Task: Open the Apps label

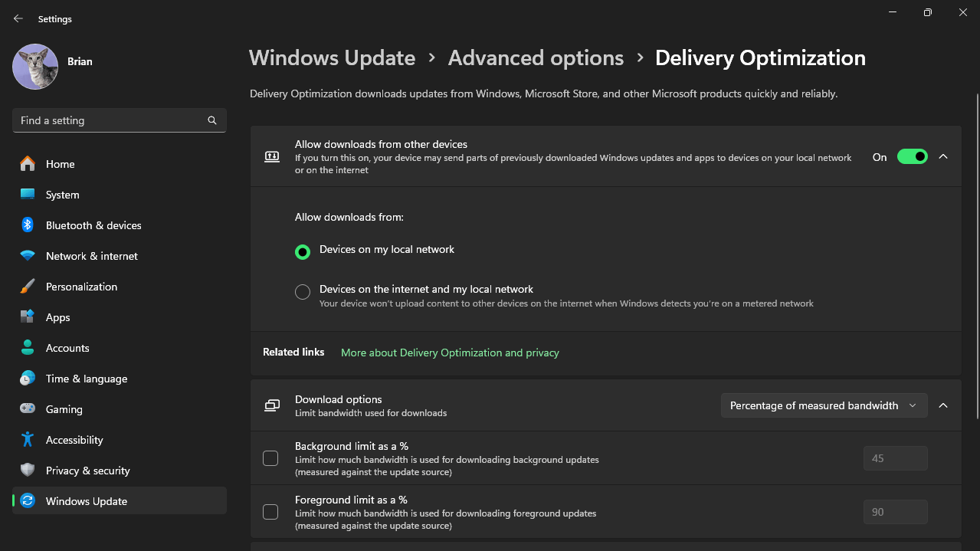Action: (57, 317)
